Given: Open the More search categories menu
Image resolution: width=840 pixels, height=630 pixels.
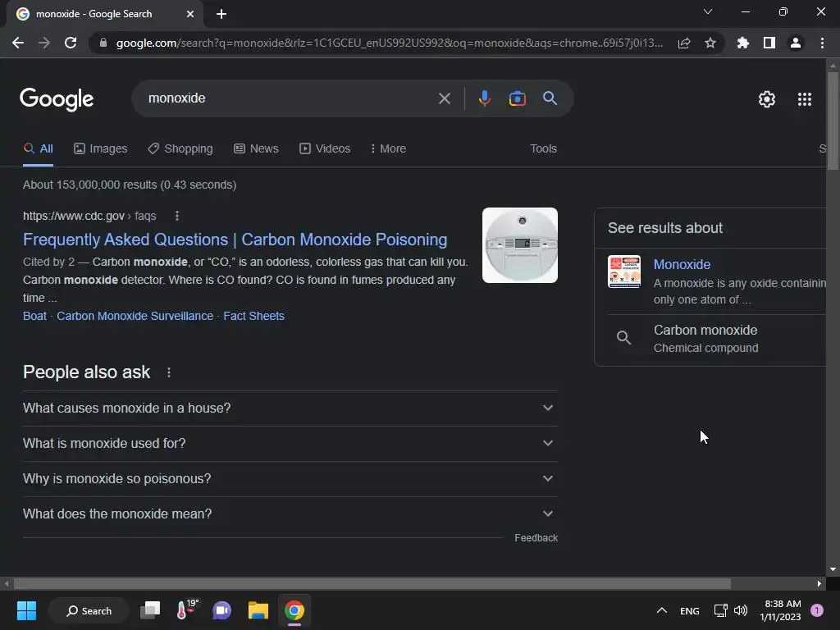Looking at the screenshot, I should [x=388, y=148].
